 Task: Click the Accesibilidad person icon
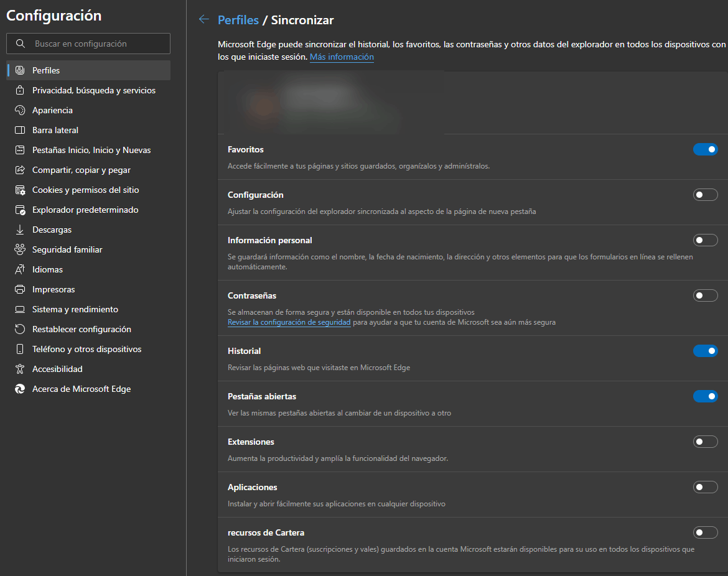pyautogui.click(x=20, y=369)
